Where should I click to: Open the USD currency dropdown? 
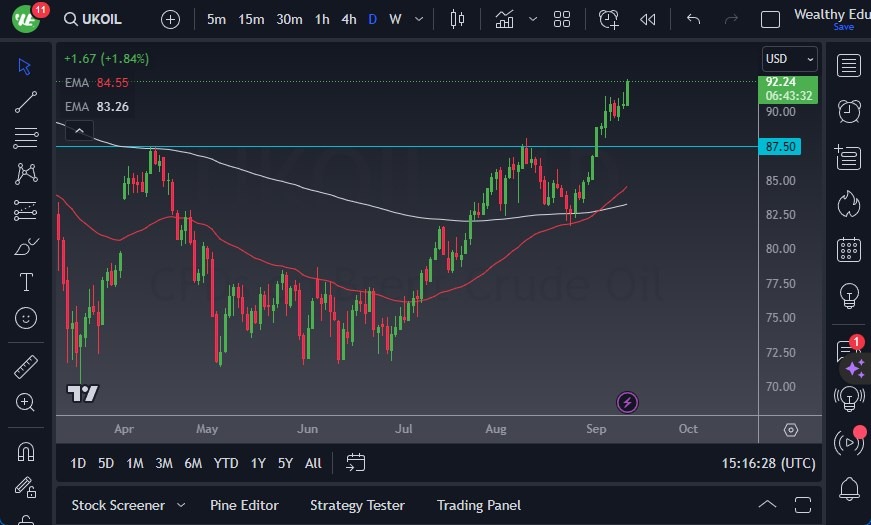[x=789, y=59]
